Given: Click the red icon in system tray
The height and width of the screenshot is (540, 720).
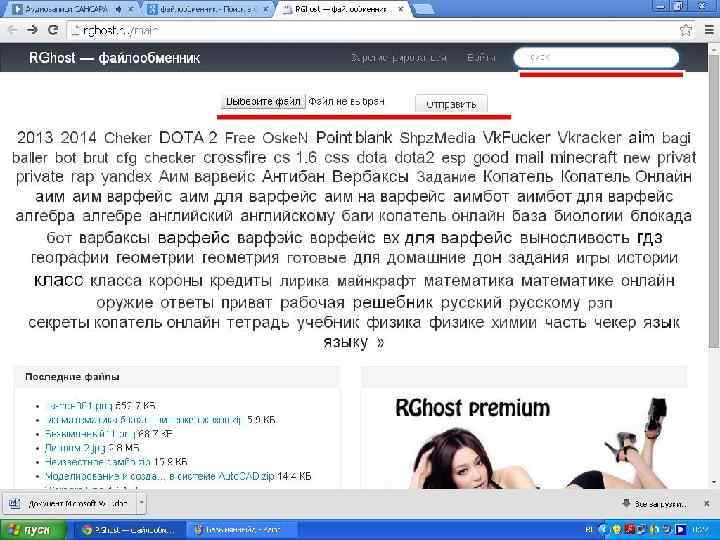Looking at the screenshot, I should 630,530.
